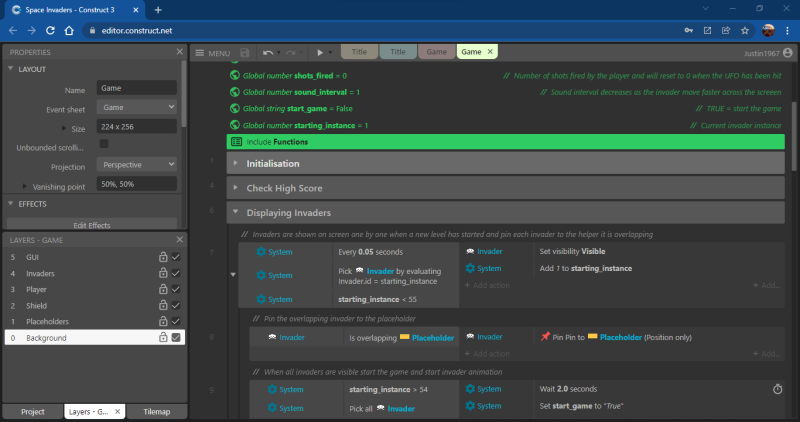Viewport: 800px width, 422px height.
Task: Click Add action under Add 1 to starting_instance
Action: pos(487,285)
